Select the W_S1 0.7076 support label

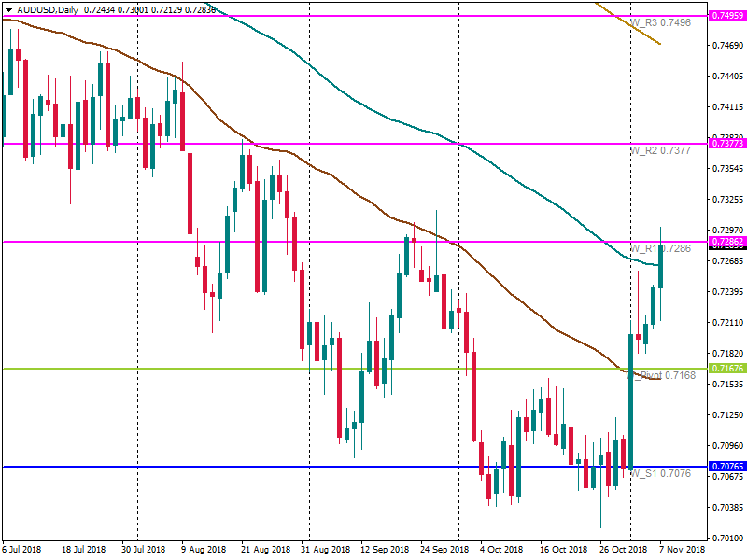click(660, 473)
